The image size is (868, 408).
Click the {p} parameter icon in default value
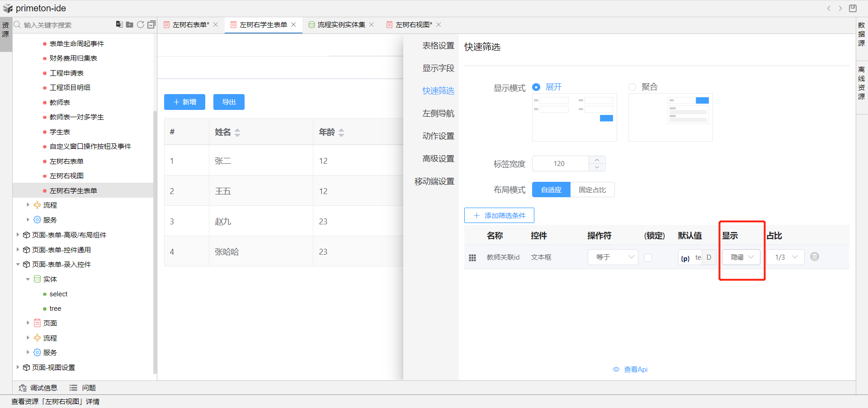[x=685, y=258]
